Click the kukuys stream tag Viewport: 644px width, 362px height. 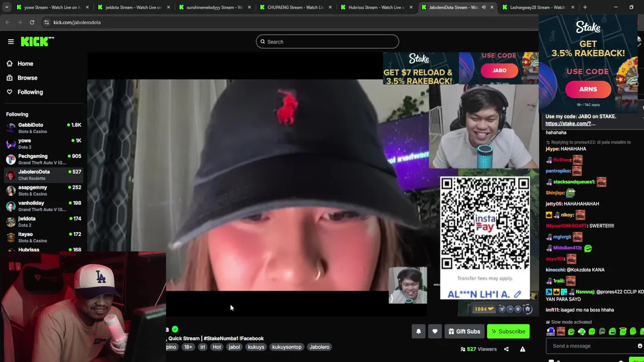click(x=256, y=347)
